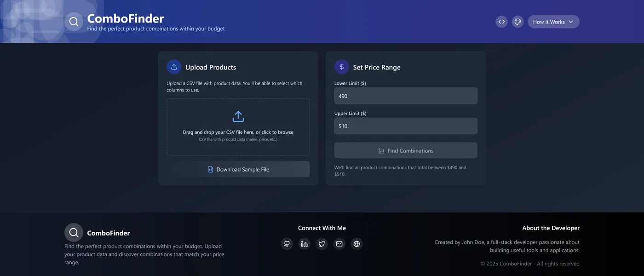
Task: Expand the How It Works dropdown
Action: (553, 22)
